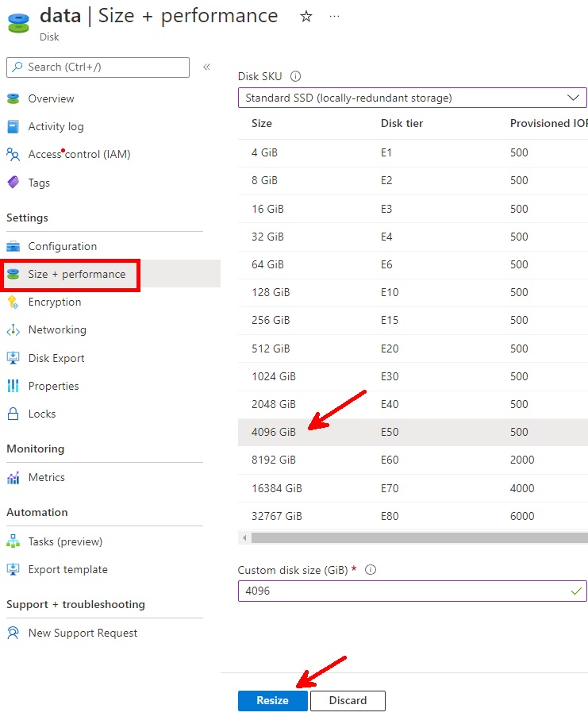The image size is (588, 724).
Task: Select Size + performance menu item
Action: 77,274
